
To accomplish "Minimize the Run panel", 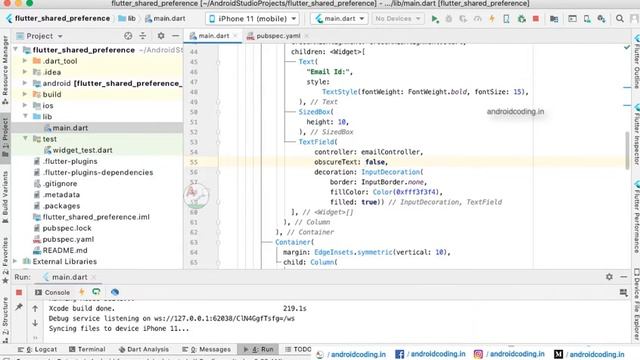I will click(x=623, y=277).
